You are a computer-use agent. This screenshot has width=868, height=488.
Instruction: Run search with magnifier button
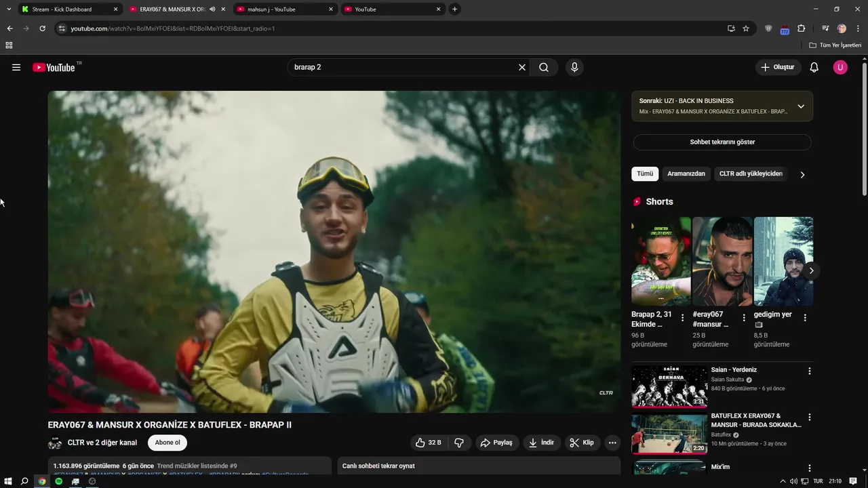544,67
